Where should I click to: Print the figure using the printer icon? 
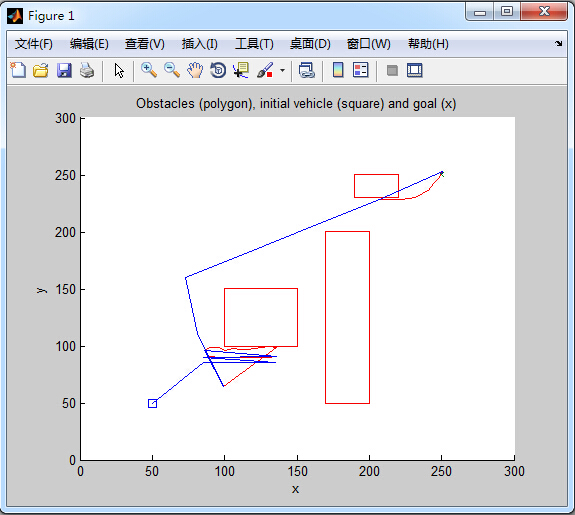87,70
